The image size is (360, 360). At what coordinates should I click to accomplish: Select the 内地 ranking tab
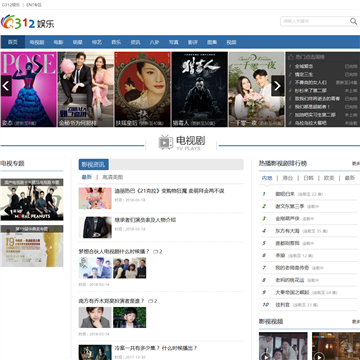[x=267, y=178]
